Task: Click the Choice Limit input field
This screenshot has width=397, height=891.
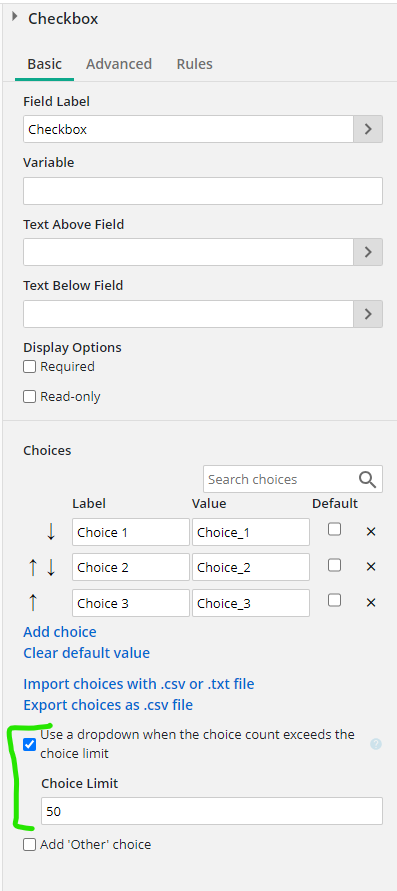Action: pos(212,811)
